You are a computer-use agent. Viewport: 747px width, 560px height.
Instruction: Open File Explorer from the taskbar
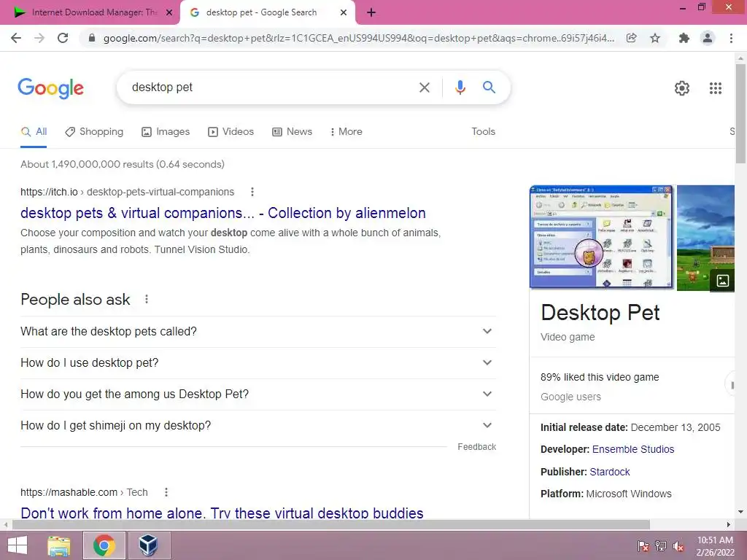[x=59, y=545]
